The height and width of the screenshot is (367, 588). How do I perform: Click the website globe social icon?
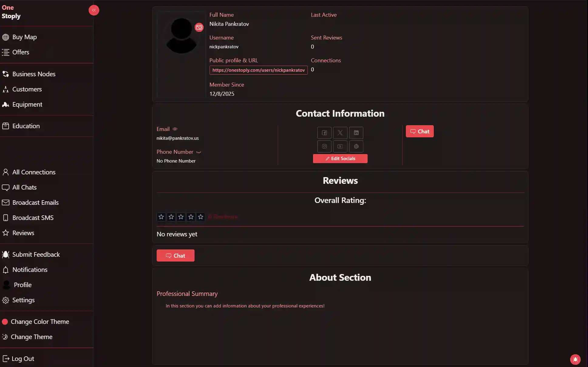pos(356,146)
